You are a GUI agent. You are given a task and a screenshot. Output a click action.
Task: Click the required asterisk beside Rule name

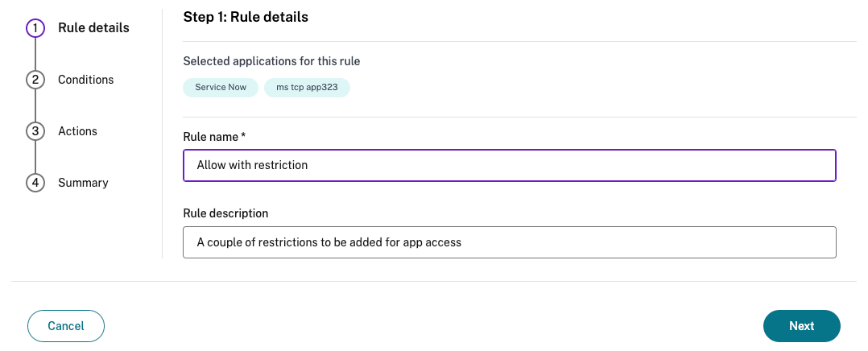(243, 137)
